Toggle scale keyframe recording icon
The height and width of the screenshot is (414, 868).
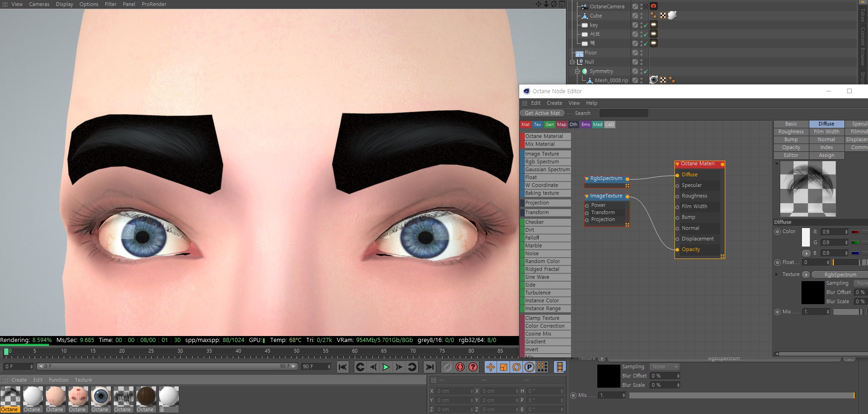click(x=504, y=367)
